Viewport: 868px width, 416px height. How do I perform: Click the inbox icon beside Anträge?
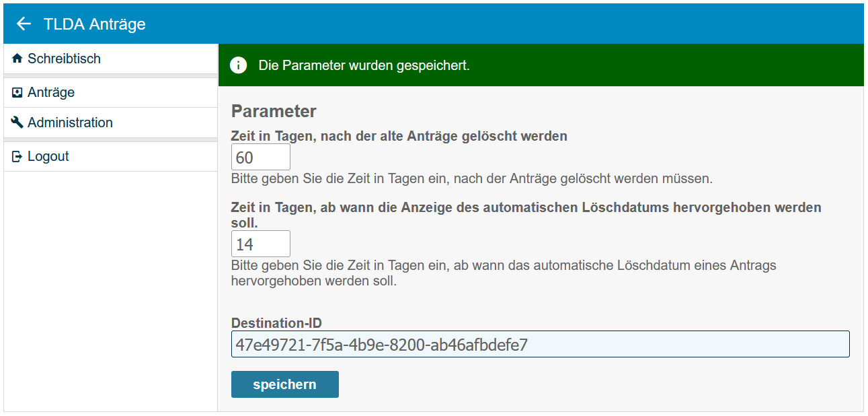(17, 93)
